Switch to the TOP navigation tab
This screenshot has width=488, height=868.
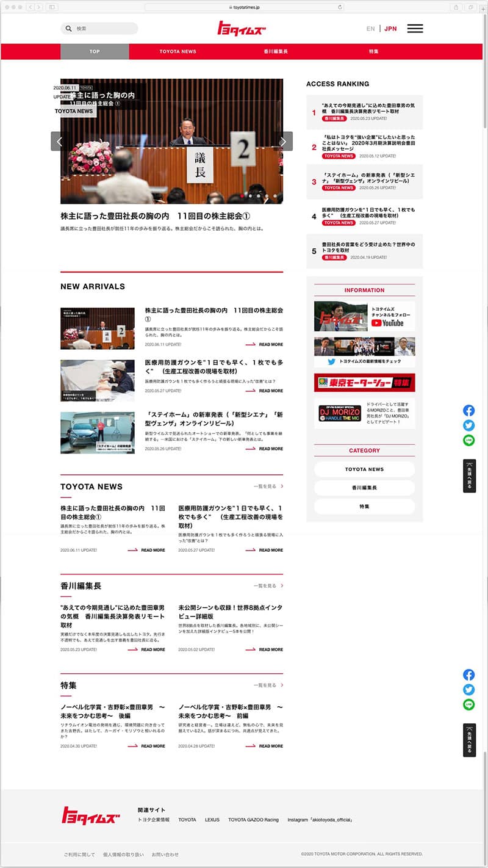95,51
